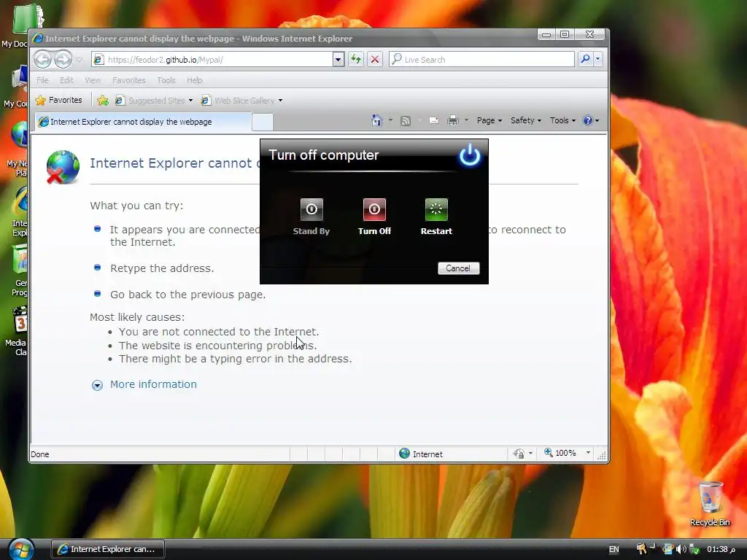Open search provider options dropdown
747x560 pixels.
coord(598,59)
